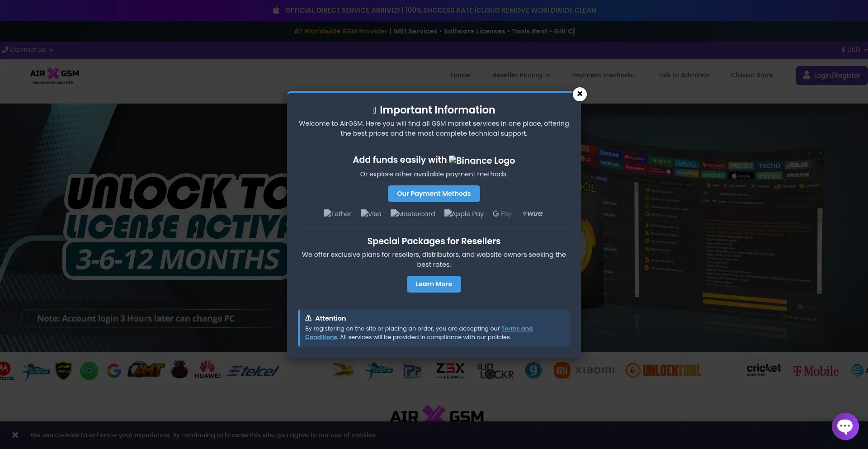Click the Tether payment icon
The height and width of the screenshot is (449, 868).
[x=337, y=214]
